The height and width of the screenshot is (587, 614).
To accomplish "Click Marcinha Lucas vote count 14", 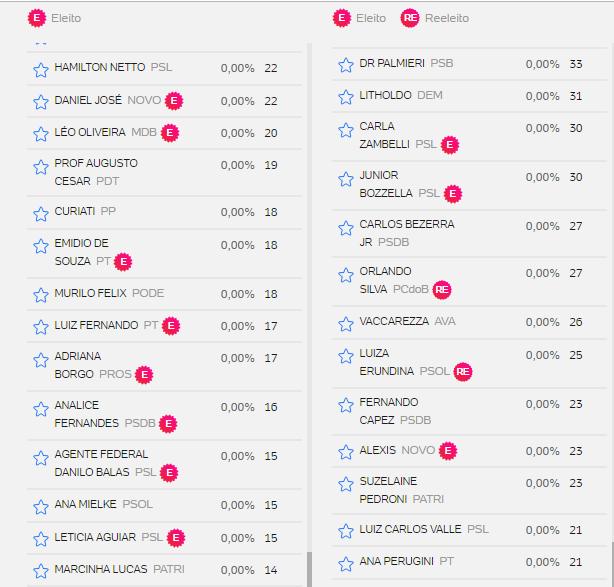I will point(271,570).
